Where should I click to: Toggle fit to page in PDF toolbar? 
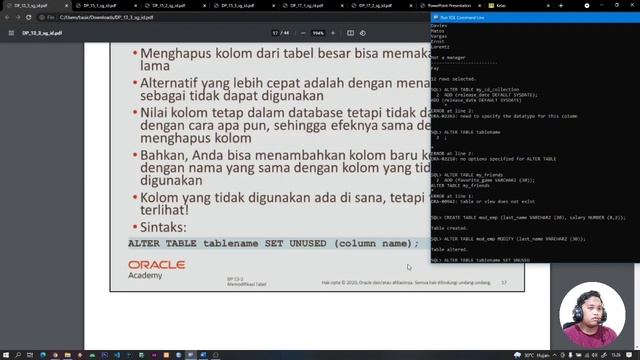[x=350, y=33]
